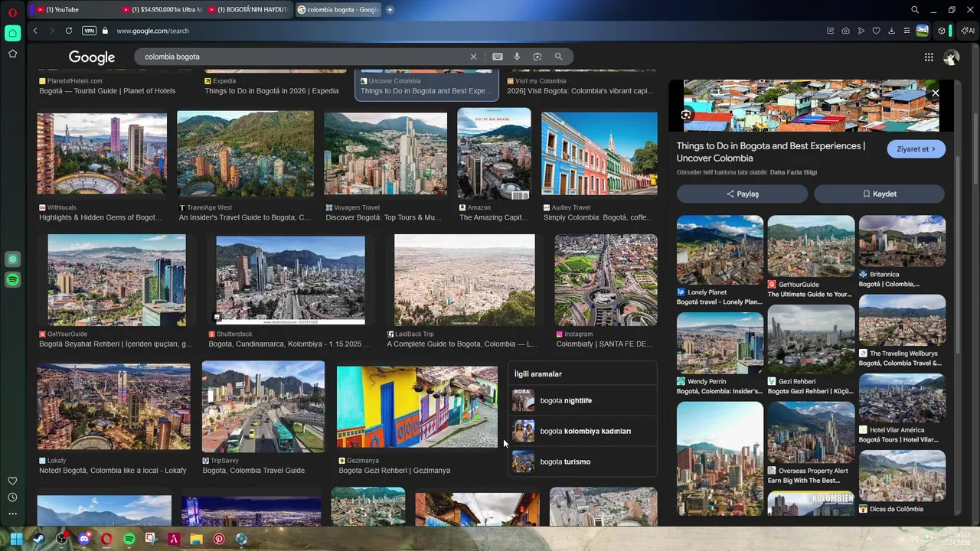Open the Audley Travel Simply Colombia image
980x551 pixels.
(599, 154)
